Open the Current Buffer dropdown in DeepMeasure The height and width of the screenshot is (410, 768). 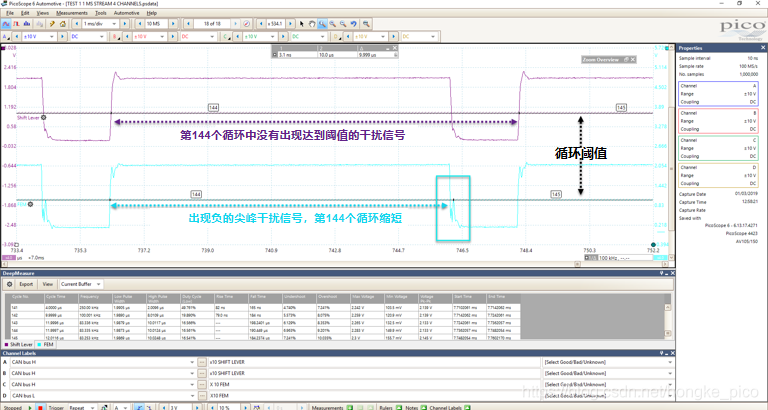98,284
